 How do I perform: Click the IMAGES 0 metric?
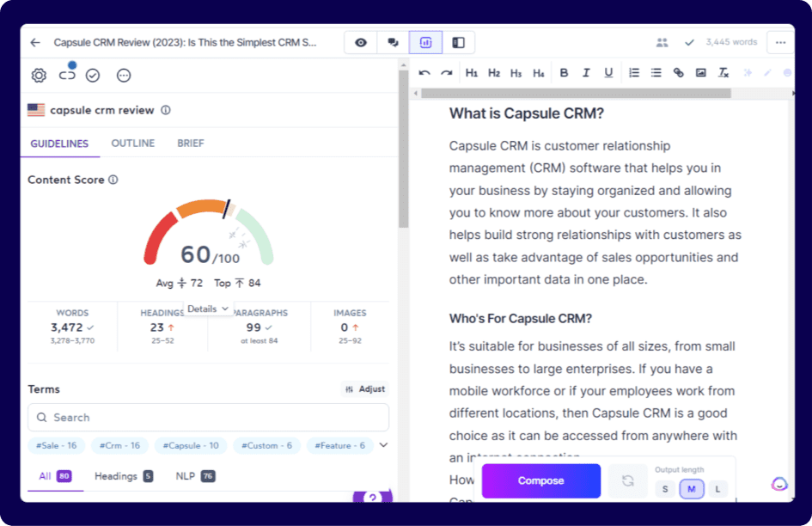pyautogui.click(x=350, y=327)
